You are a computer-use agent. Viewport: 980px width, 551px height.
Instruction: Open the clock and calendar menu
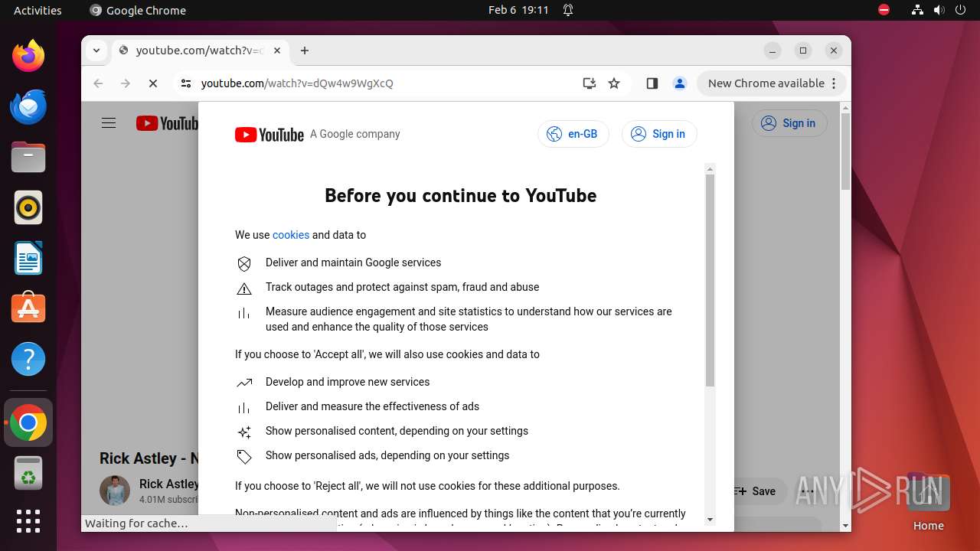point(518,10)
